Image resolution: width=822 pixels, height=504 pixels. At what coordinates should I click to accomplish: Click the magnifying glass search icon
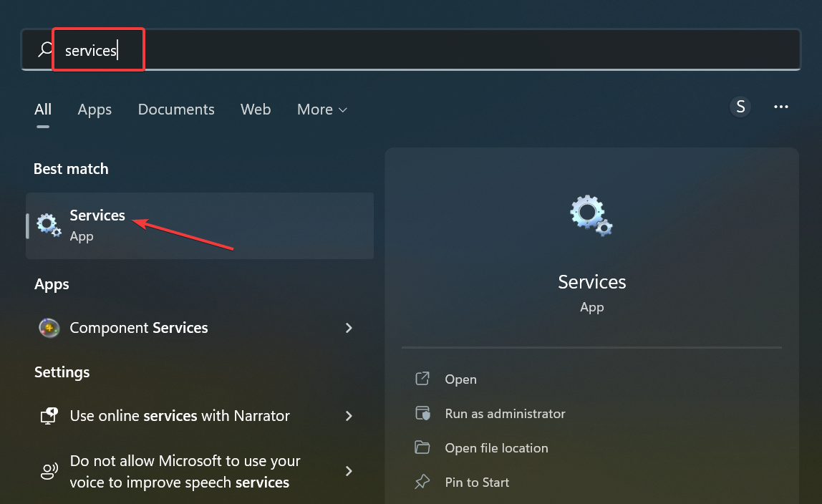pos(44,49)
